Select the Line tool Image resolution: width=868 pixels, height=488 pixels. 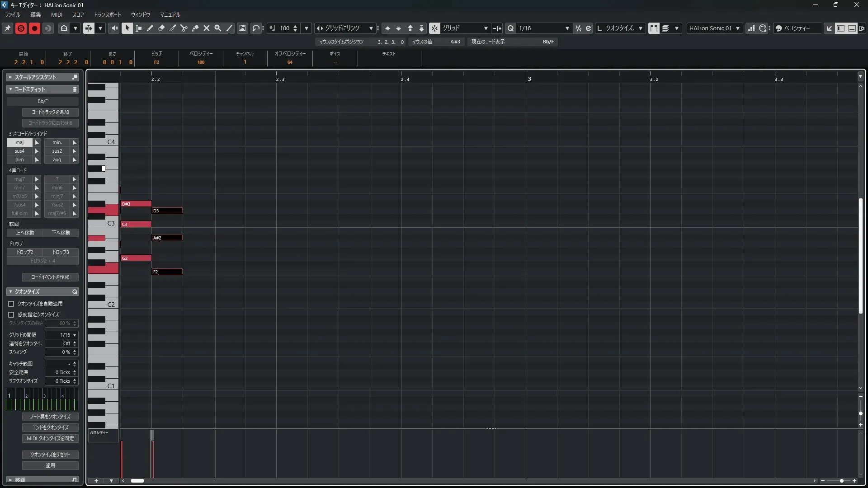230,28
